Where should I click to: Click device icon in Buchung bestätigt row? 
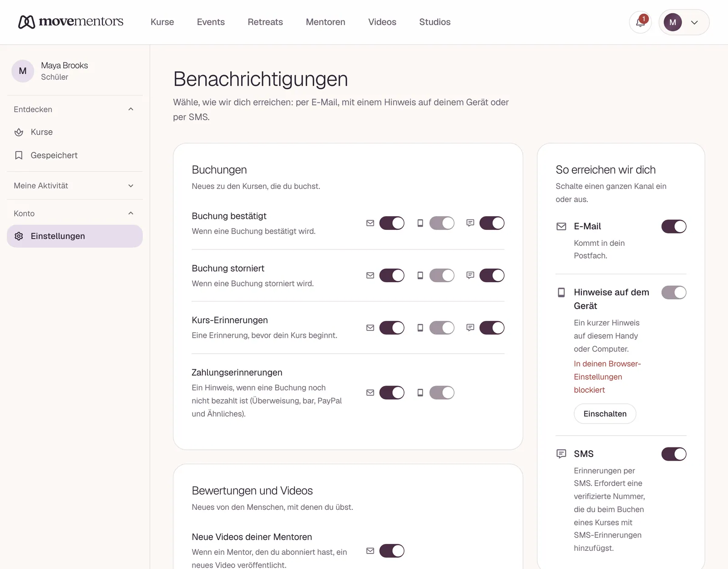420,223
